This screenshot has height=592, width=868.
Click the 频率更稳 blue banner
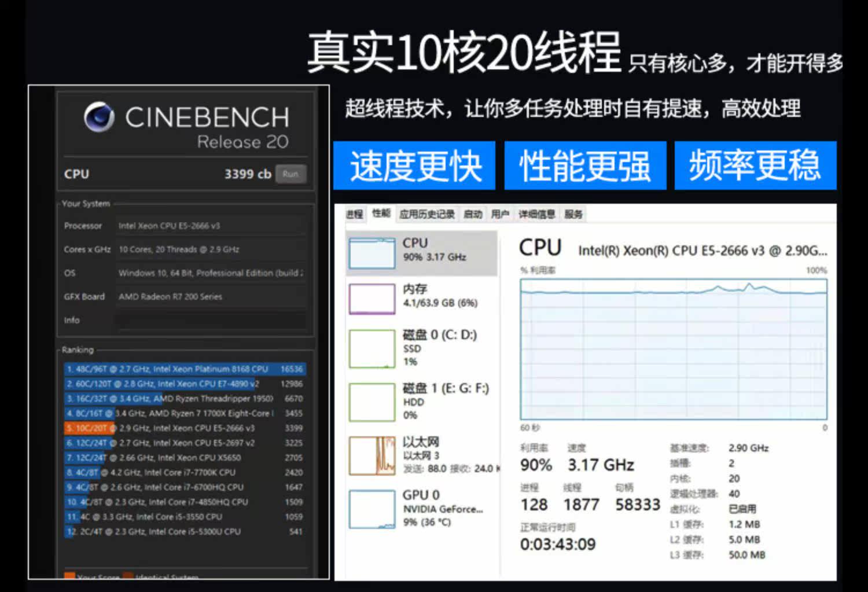click(x=755, y=166)
